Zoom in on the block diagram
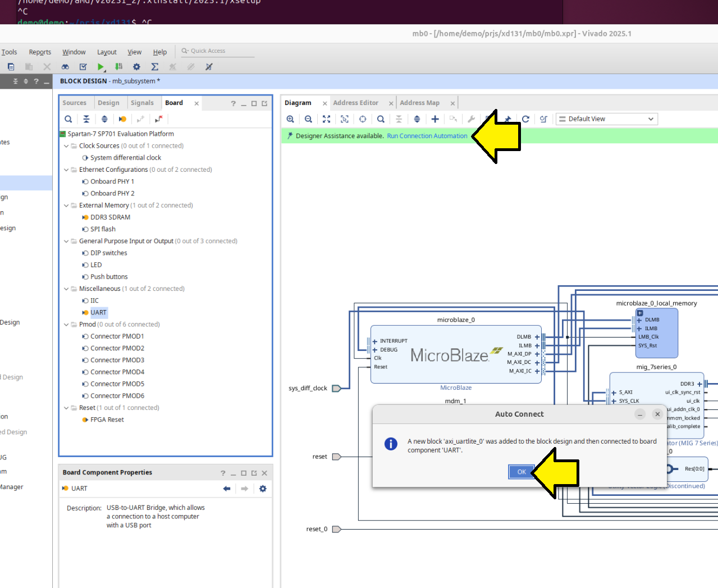The height and width of the screenshot is (588, 718). point(290,119)
